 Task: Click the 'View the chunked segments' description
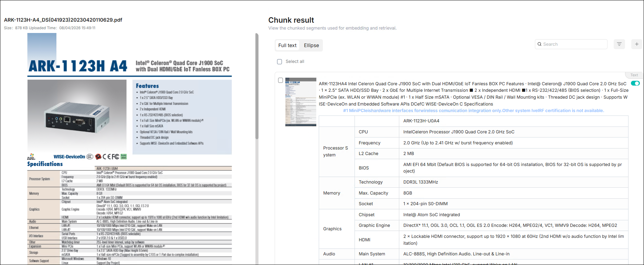332,28
